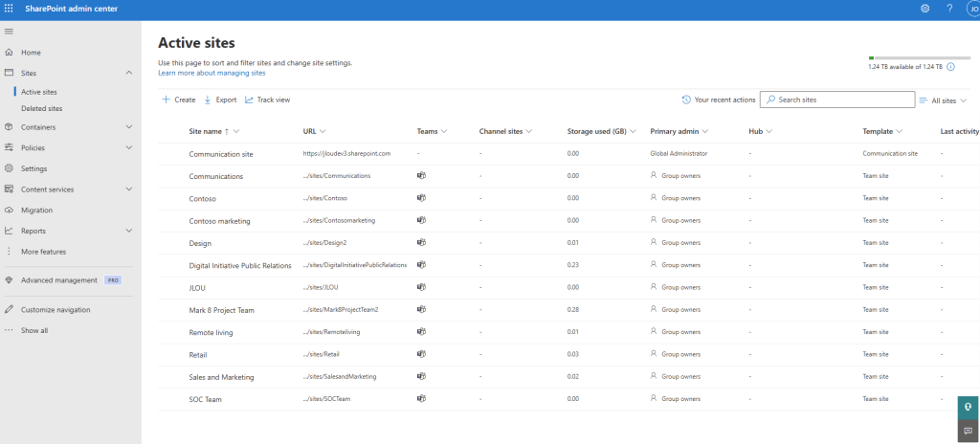
Task: Open URL column filter dropdown
Action: point(323,131)
